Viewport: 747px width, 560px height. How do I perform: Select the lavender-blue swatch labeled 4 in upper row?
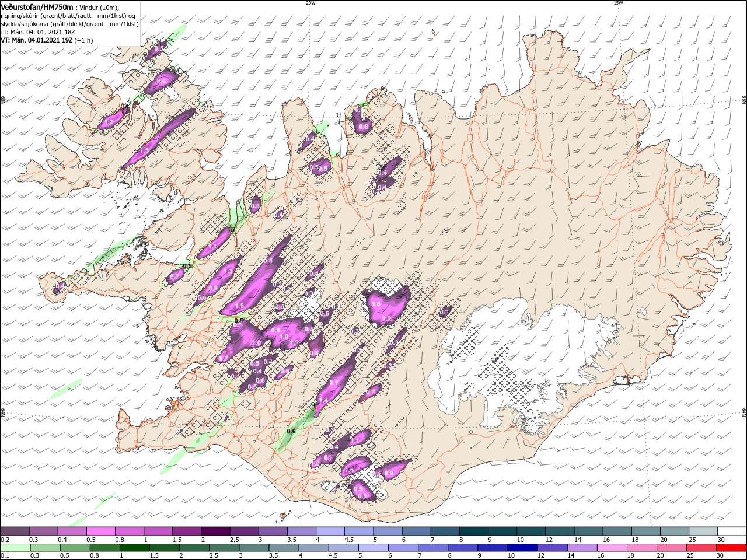click(329, 531)
